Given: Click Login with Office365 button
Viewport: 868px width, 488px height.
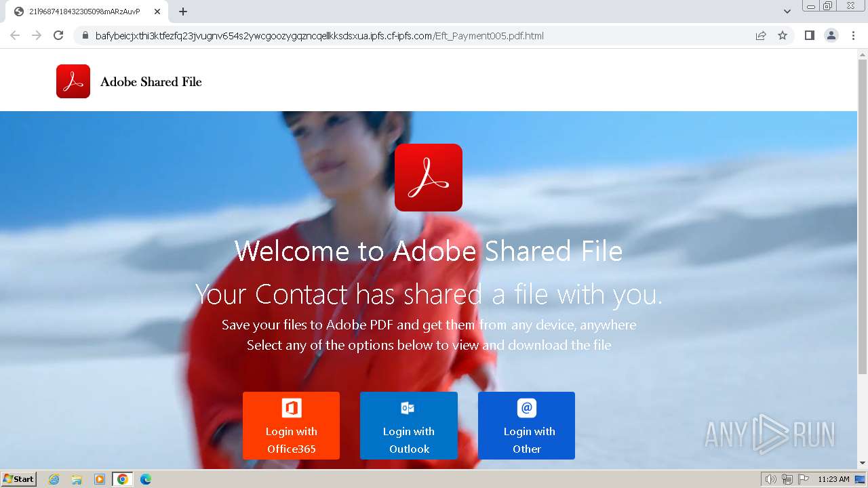Looking at the screenshot, I should point(291,426).
